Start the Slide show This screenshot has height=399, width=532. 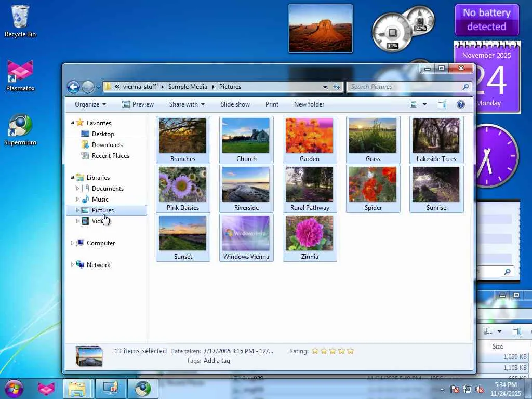click(x=235, y=104)
